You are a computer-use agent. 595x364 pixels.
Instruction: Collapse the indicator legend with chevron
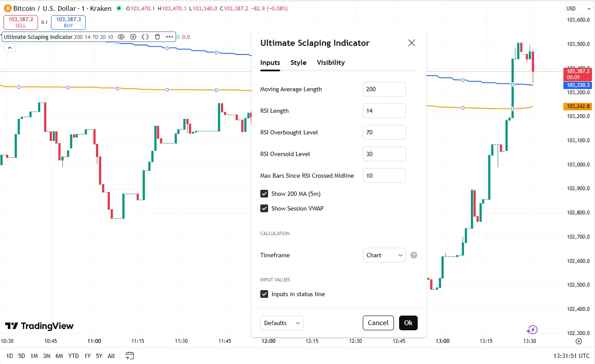[x=10, y=48]
